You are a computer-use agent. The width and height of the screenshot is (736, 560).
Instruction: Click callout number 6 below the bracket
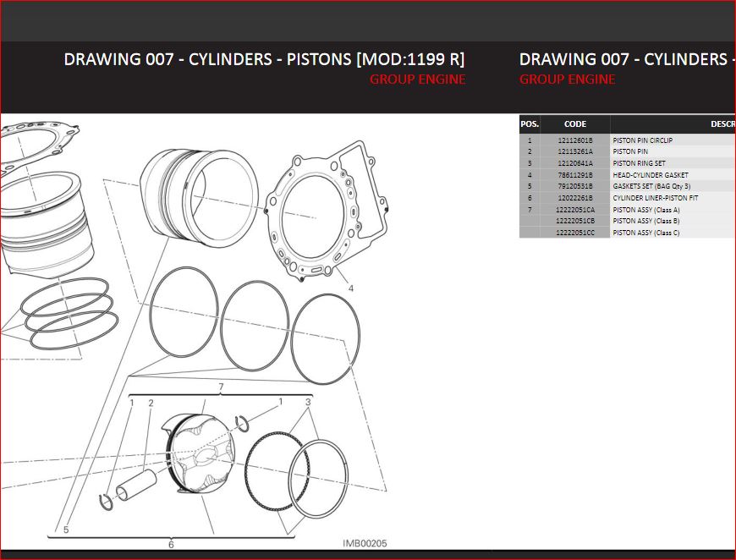pos(171,544)
